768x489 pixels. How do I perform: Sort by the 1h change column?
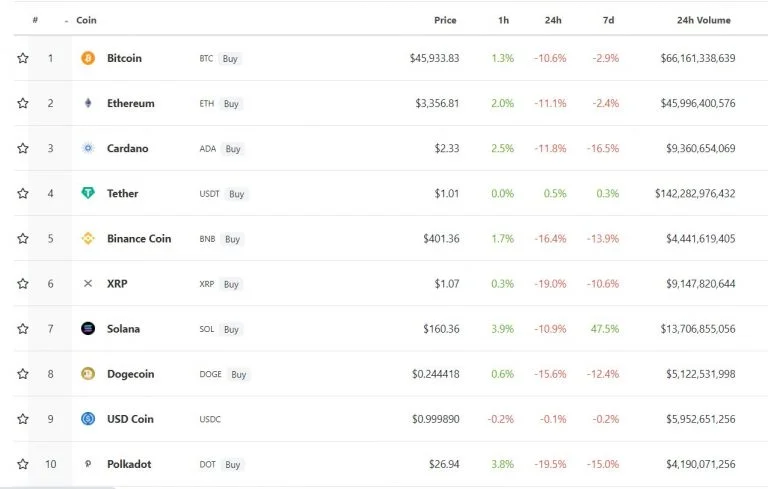[504, 20]
